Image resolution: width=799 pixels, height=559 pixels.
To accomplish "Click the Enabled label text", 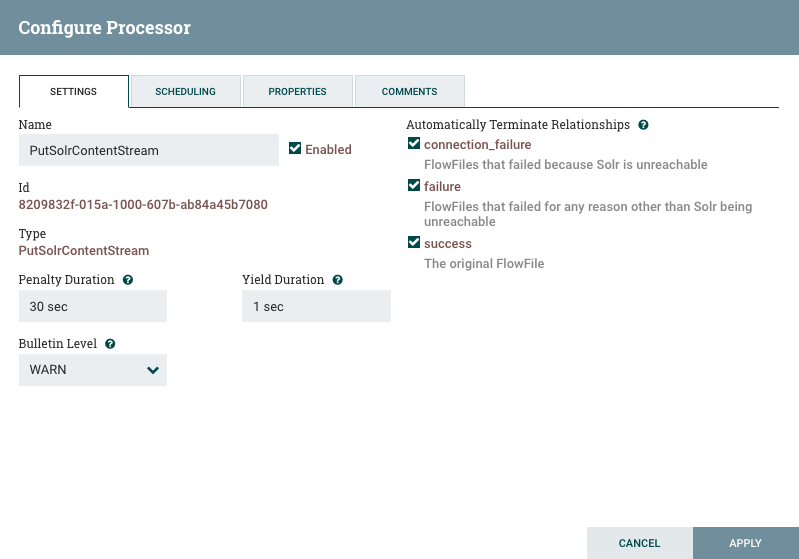I will pyautogui.click(x=328, y=149).
